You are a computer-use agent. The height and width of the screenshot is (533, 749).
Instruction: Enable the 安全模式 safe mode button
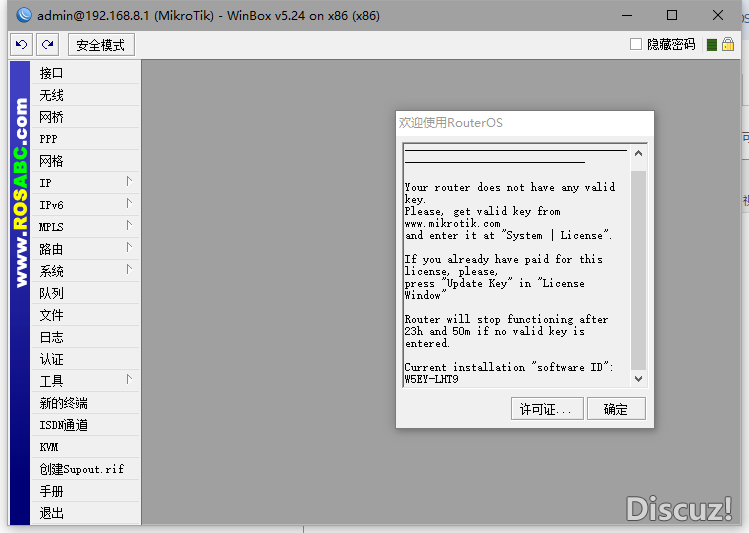click(101, 45)
